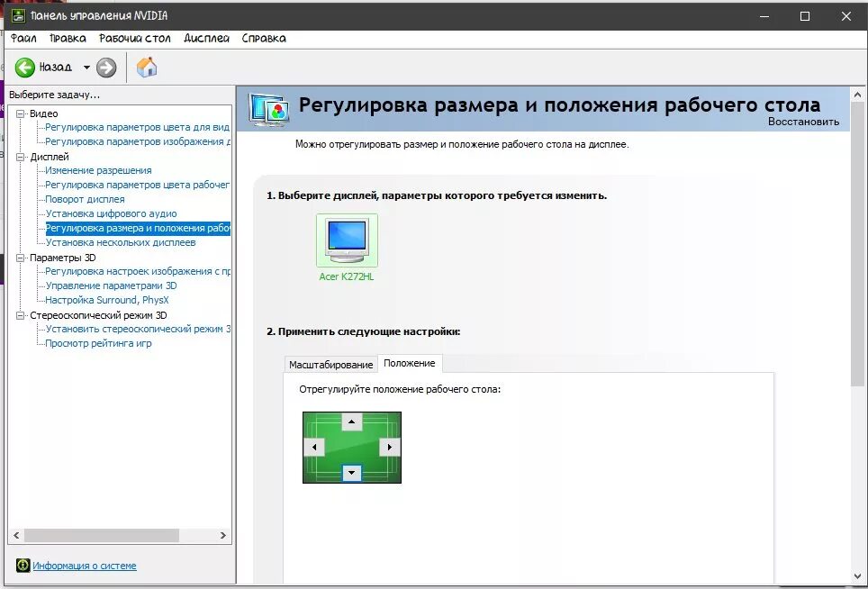Screen dimensions: 868x589
Task: Close the NVIDIA control panel window
Action: (845, 16)
